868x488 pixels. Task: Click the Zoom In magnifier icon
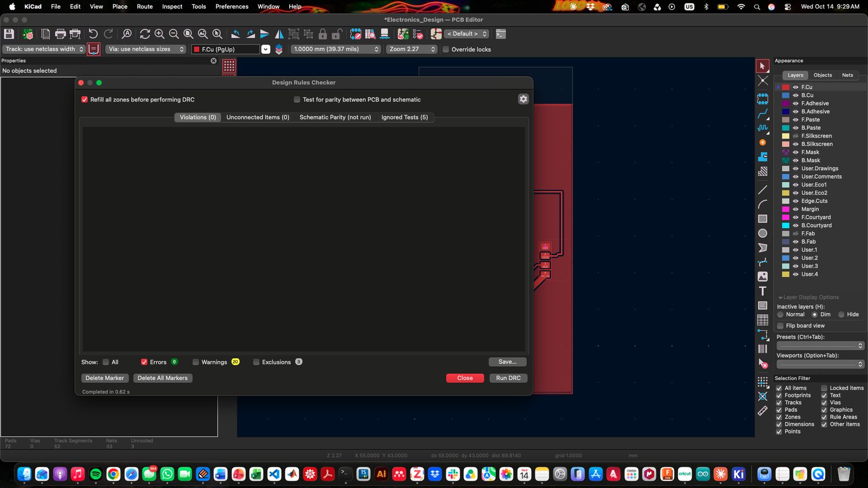(x=159, y=34)
